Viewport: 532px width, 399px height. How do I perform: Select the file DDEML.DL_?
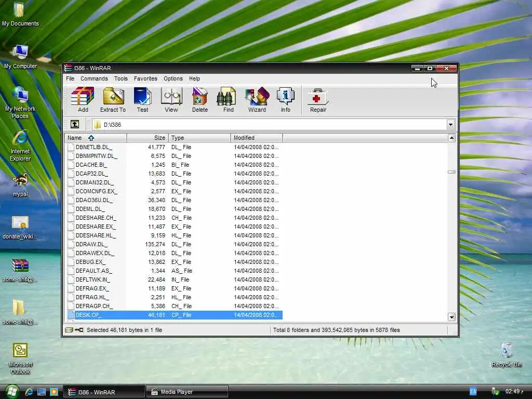(90, 209)
